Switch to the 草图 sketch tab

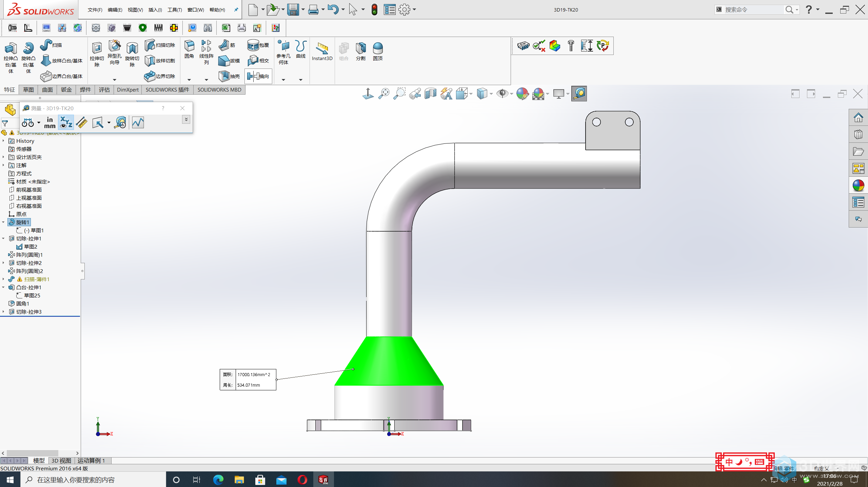pyautogui.click(x=28, y=90)
